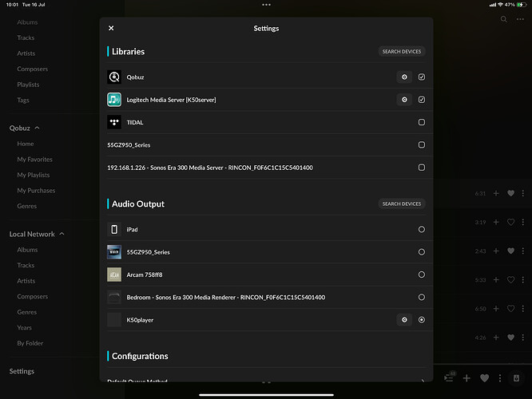Screen dimensions: 532x399
Task: Open Qobuz My Purchases
Action: [x=36, y=191]
